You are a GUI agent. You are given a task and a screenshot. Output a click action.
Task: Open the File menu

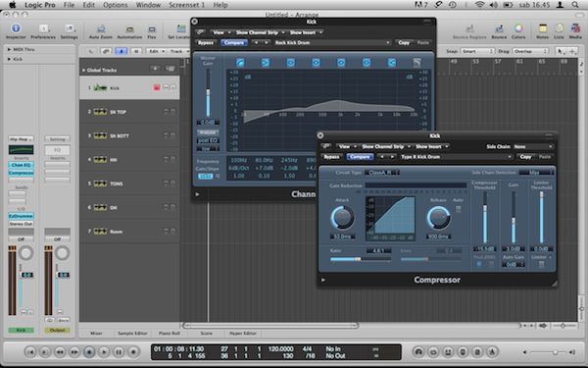tap(69, 5)
